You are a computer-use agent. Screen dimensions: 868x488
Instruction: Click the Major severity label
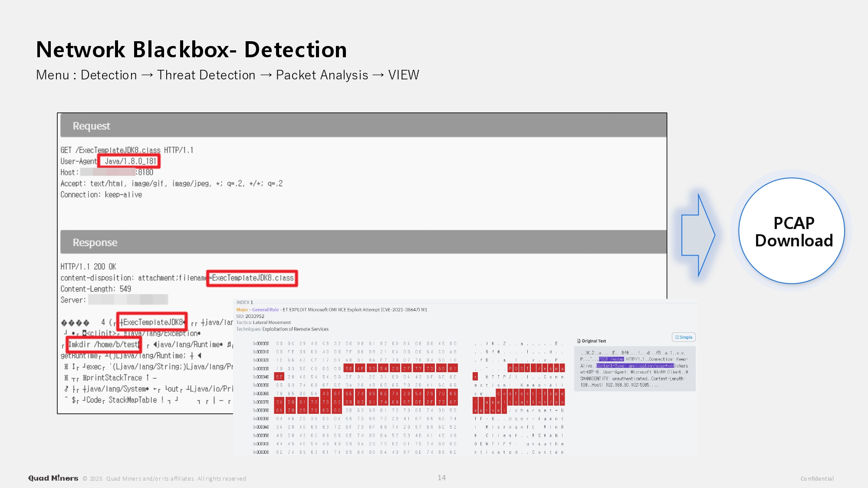(x=242, y=310)
